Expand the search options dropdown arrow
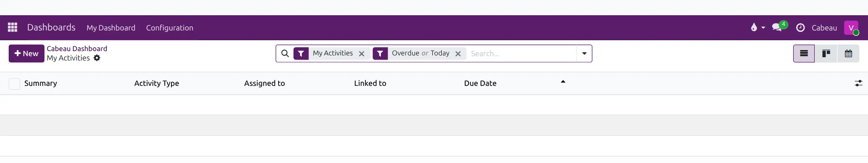Image resolution: width=868 pixels, height=163 pixels. (x=584, y=54)
